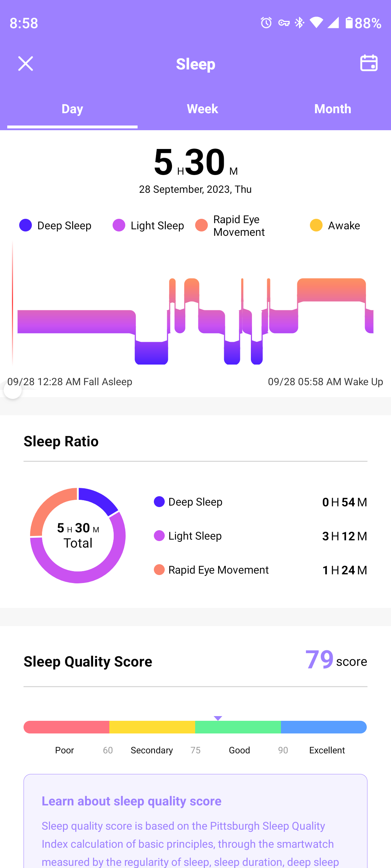The image size is (391, 868).
Task: Tap the Rapid Eye Movement legend dot above chart
Action: (202, 225)
